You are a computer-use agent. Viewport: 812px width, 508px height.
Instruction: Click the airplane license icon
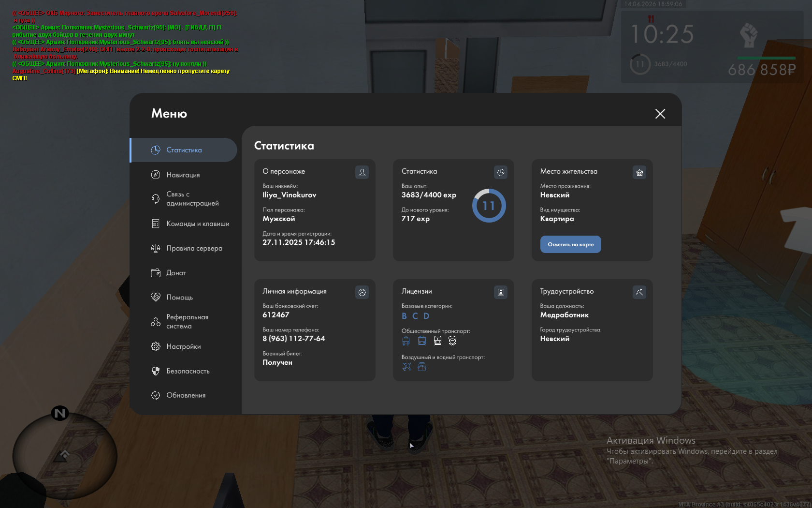click(x=406, y=367)
